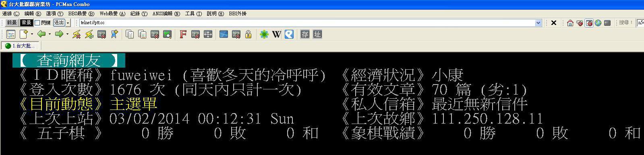Switch to the 1.台大批... tab
This screenshot has height=155, width=644.
point(20,46)
